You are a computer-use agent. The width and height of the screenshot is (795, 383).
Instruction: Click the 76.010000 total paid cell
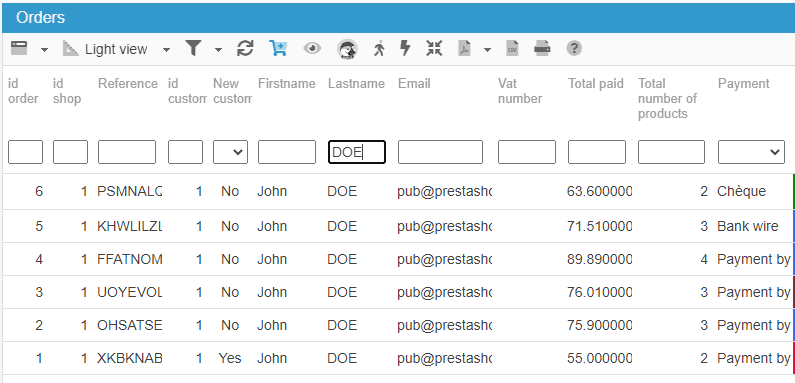click(x=600, y=292)
